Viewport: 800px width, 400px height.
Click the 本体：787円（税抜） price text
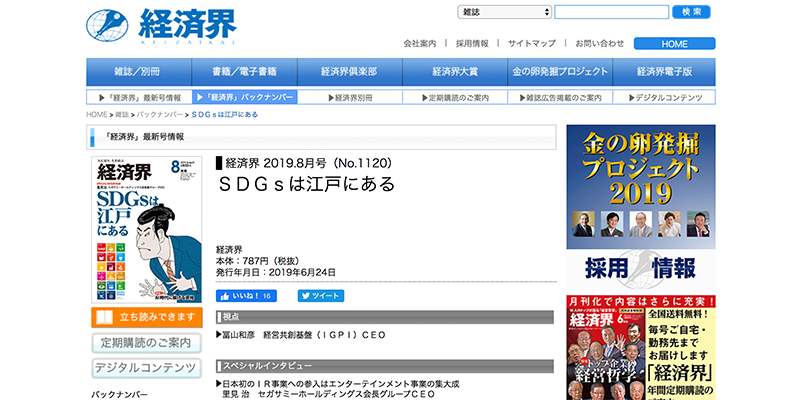pyautogui.click(x=258, y=261)
